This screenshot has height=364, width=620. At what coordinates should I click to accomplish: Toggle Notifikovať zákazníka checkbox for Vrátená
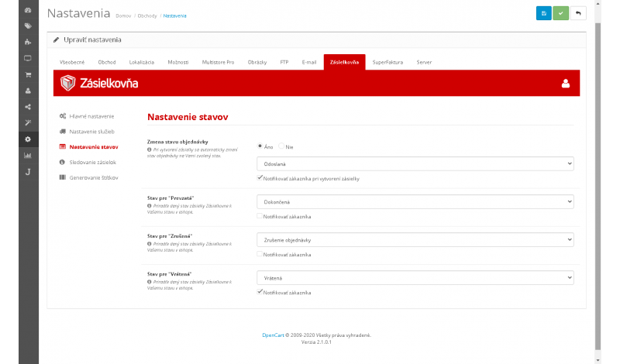[x=260, y=292]
